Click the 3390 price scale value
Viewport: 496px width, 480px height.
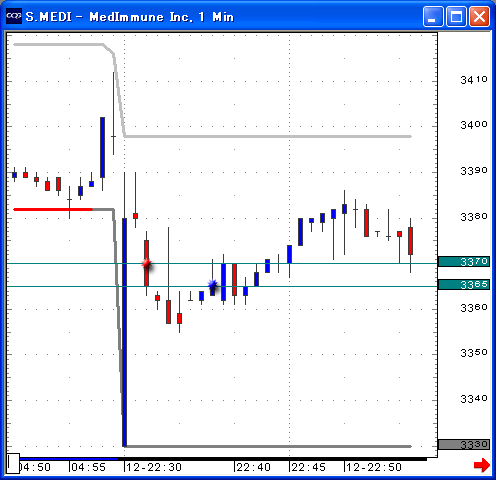[x=474, y=171]
